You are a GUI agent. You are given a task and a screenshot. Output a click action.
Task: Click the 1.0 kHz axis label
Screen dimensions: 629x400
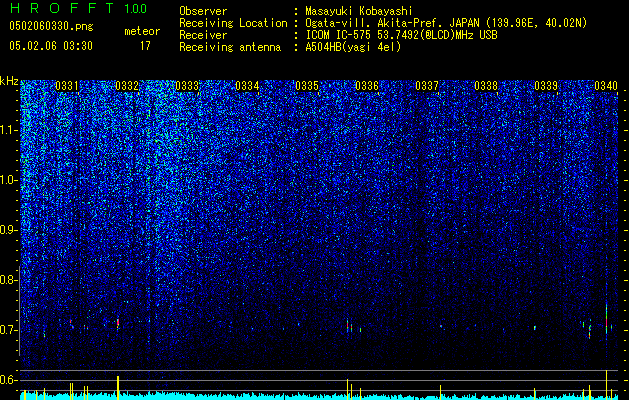[x=9, y=181]
